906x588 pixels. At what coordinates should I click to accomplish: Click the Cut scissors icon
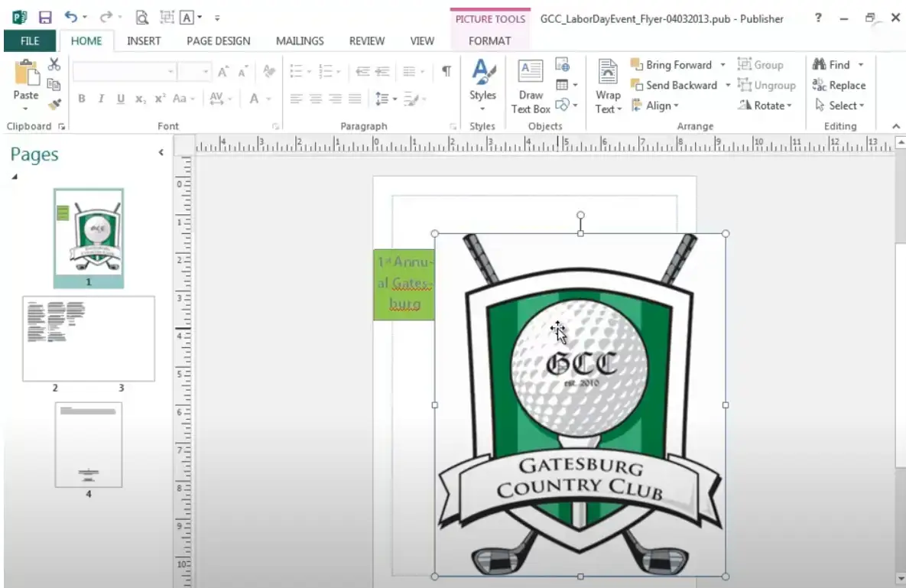(54, 65)
